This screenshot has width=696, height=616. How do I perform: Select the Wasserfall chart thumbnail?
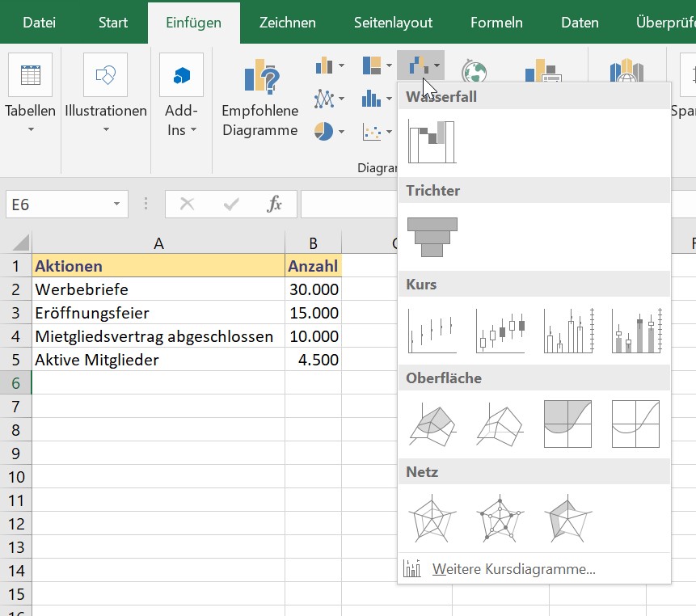432,141
